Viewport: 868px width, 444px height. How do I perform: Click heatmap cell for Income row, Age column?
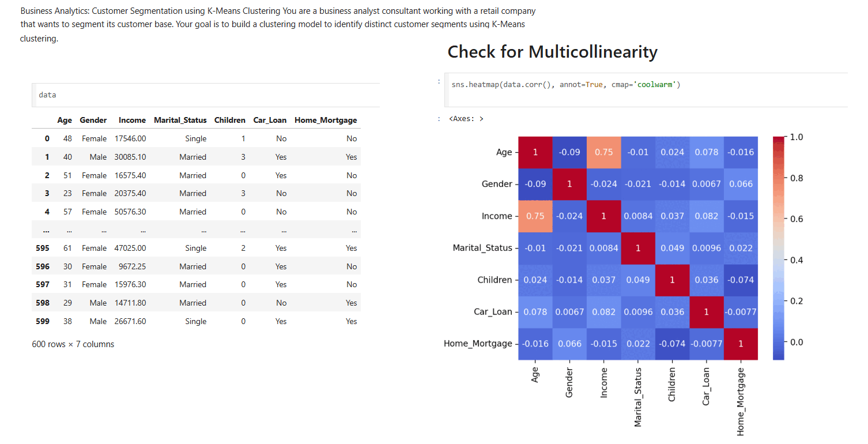pyautogui.click(x=535, y=216)
